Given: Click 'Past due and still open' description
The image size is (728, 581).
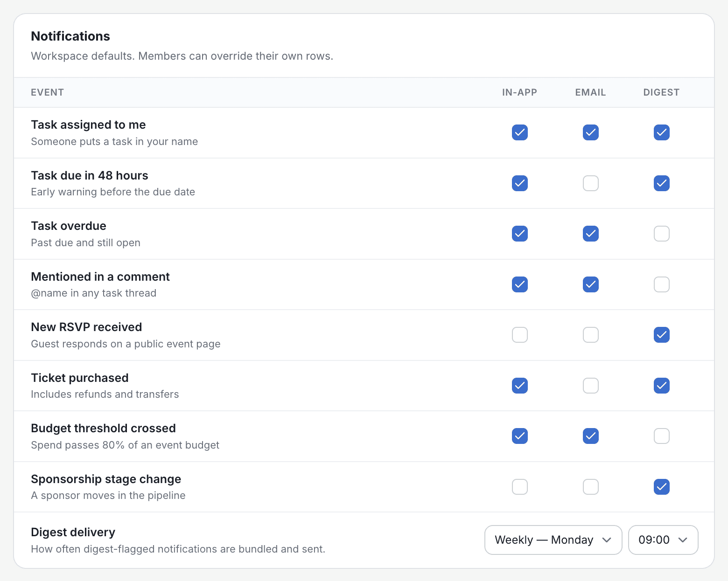Looking at the screenshot, I should (85, 242).
